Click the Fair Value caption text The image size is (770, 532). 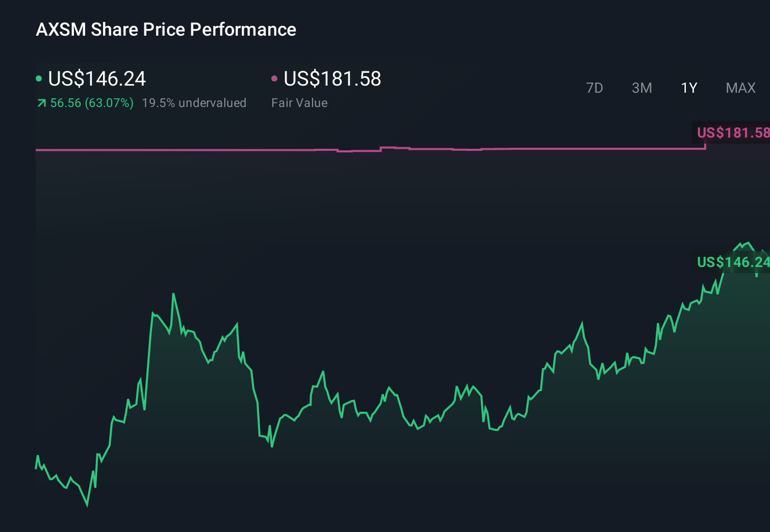pyautogui.click(x=300, y=102)
